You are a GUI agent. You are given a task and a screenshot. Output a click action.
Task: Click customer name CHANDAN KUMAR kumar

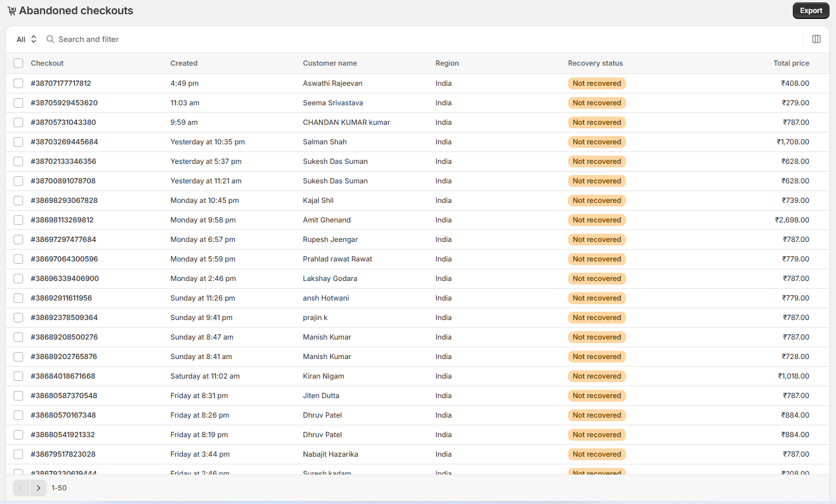coord(346,122)
